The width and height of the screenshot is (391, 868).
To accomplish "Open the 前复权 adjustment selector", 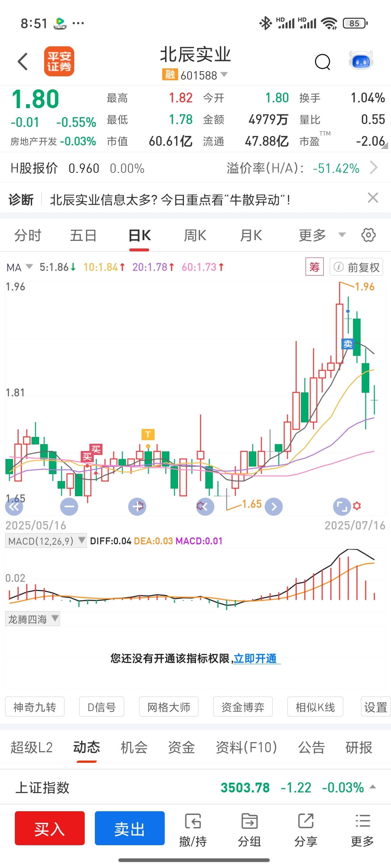I will 356,267.
